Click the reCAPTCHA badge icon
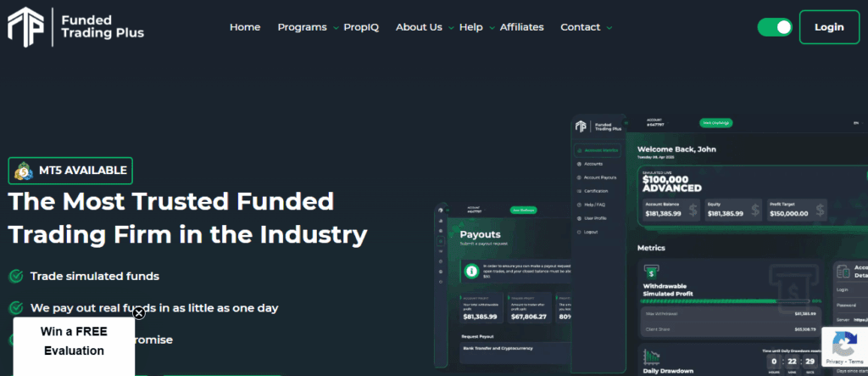This screenshot has height=376, width=868. tap(844, 344)
